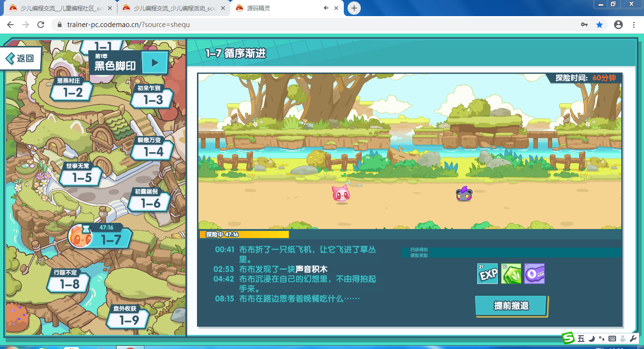
Task: Click the 1-7 循序渐进 level title
Action: 236,54
